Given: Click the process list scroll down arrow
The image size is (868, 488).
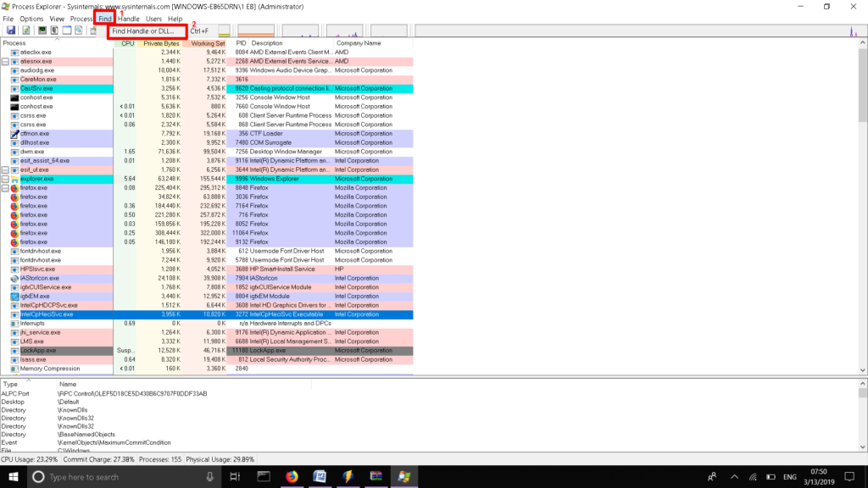Looking at the screenshot, I should point(862,370).
